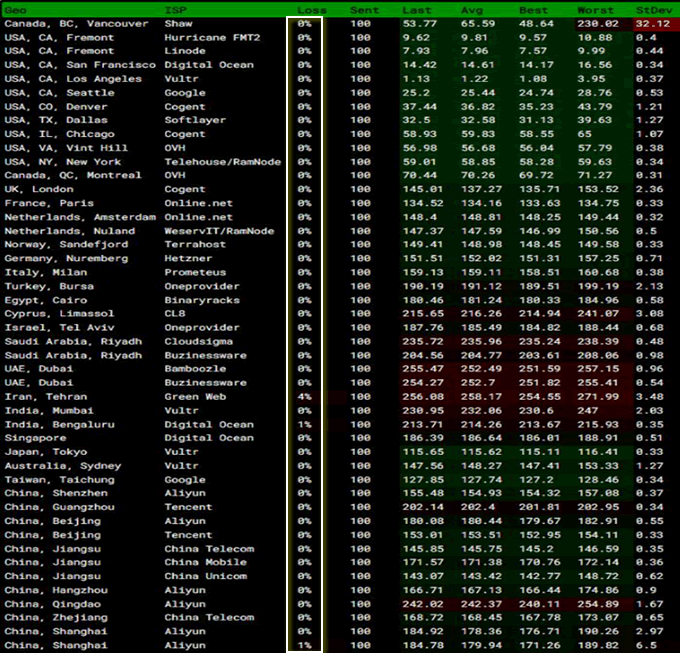Click the Hurricane FMT2 ISP cell
Viewport: 680px width, 653px height.
(212, 37)
